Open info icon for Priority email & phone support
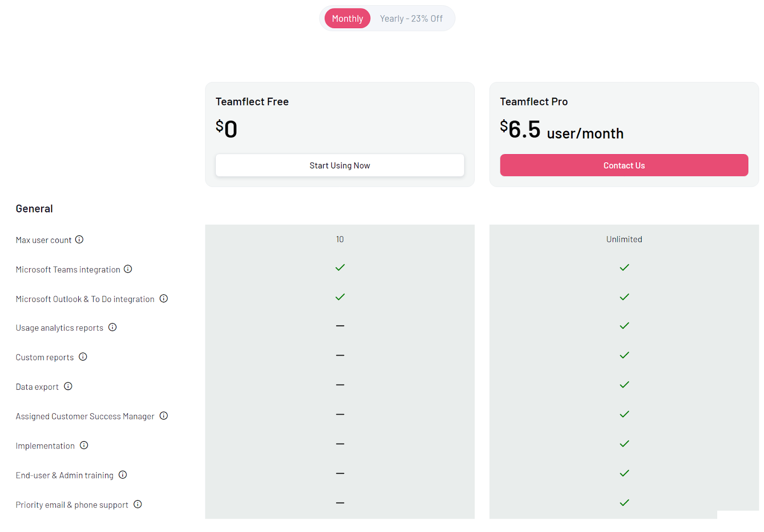The height and width of the screenshot is (532, 764). pyautogui.click(x=138, y=504)
